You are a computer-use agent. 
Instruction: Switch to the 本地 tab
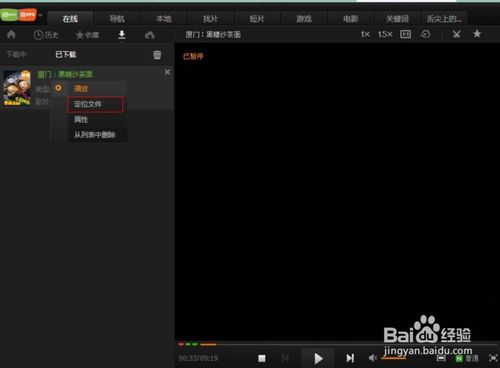164,19
